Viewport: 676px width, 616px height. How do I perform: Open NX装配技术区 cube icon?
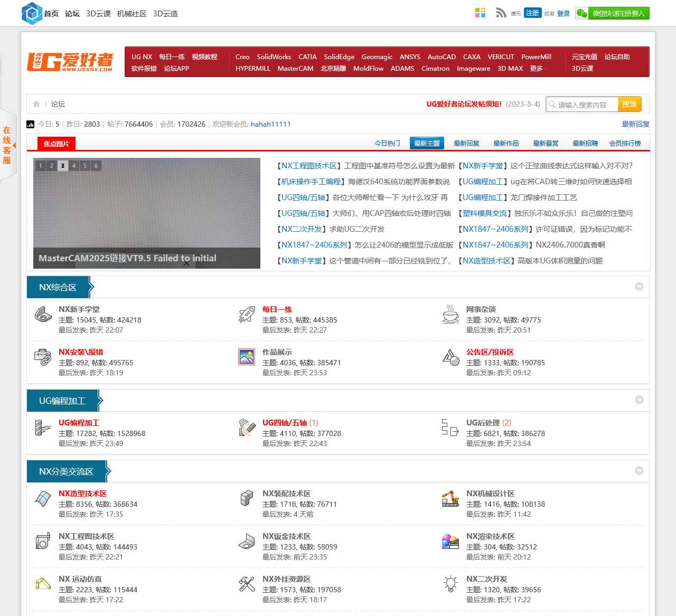pos(247,499)
